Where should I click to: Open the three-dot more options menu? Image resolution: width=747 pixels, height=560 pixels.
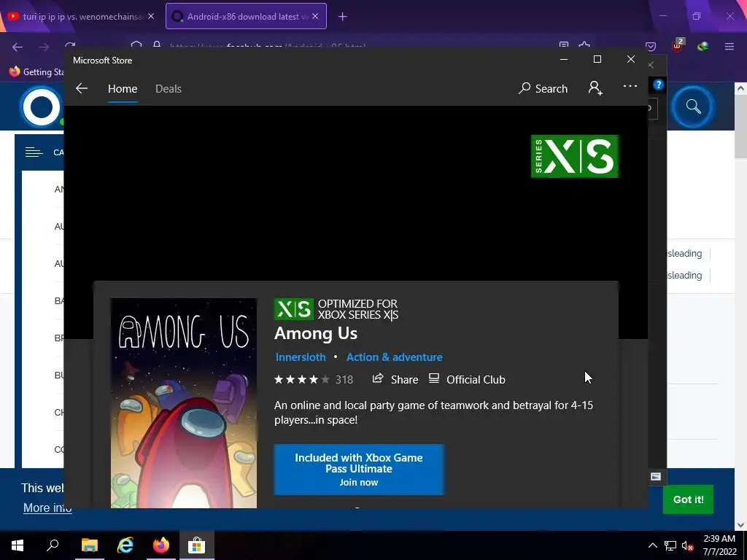(x=630, y=86)
